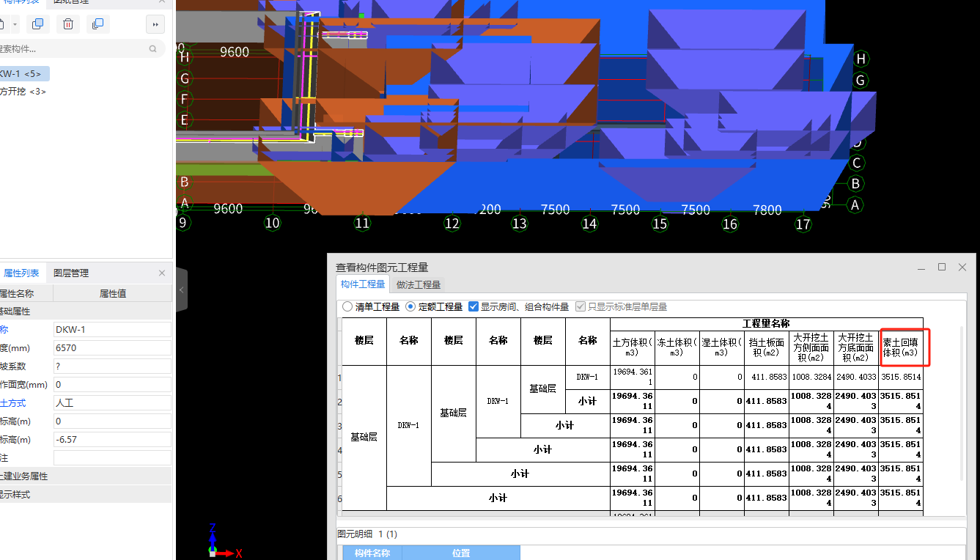Click axis bubble A on right side
The image size is (980, 560).
855,205
